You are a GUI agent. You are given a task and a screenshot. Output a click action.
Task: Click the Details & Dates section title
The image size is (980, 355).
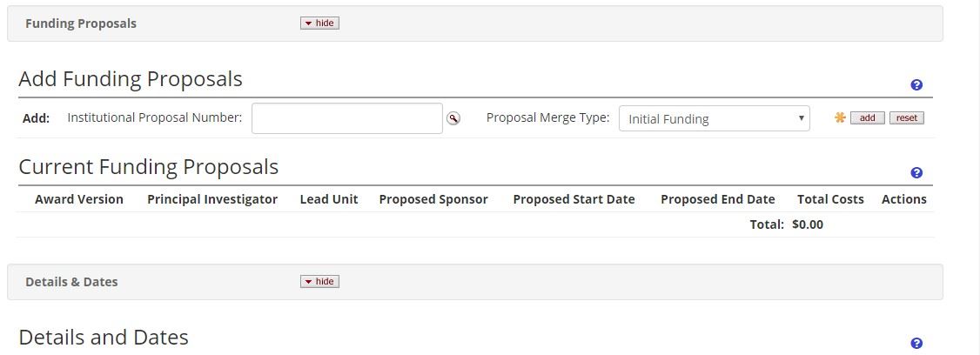pos(71,282)
